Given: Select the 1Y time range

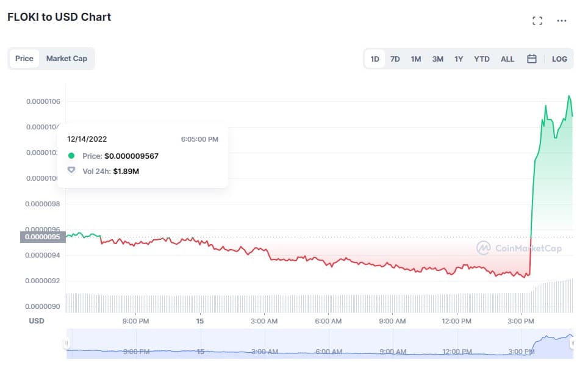Looking at the screenshot, I should coord(459,59).
